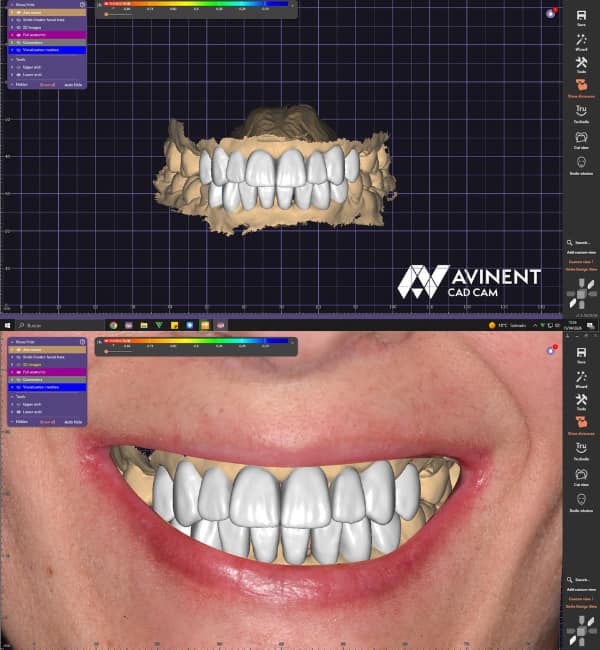The height and width of the screenshot is (650, 600).
Task: Toggle Lower arch eye in 3D model window
Action: [19, 75]
